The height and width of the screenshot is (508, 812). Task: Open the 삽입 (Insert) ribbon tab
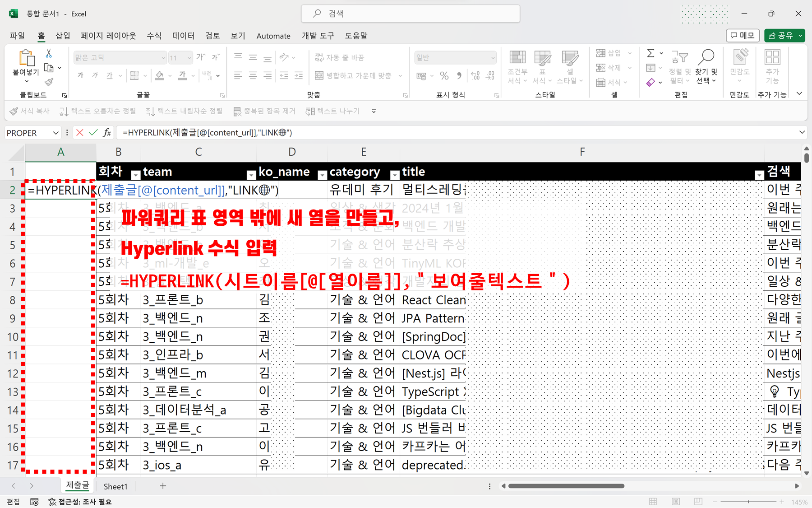[x=63, y=36]
